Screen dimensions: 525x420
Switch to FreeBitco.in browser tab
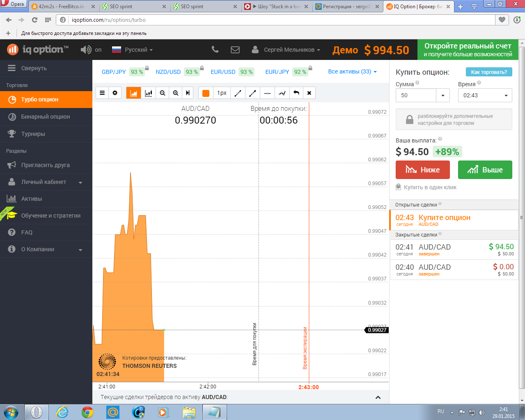click(x=63, y=7)
